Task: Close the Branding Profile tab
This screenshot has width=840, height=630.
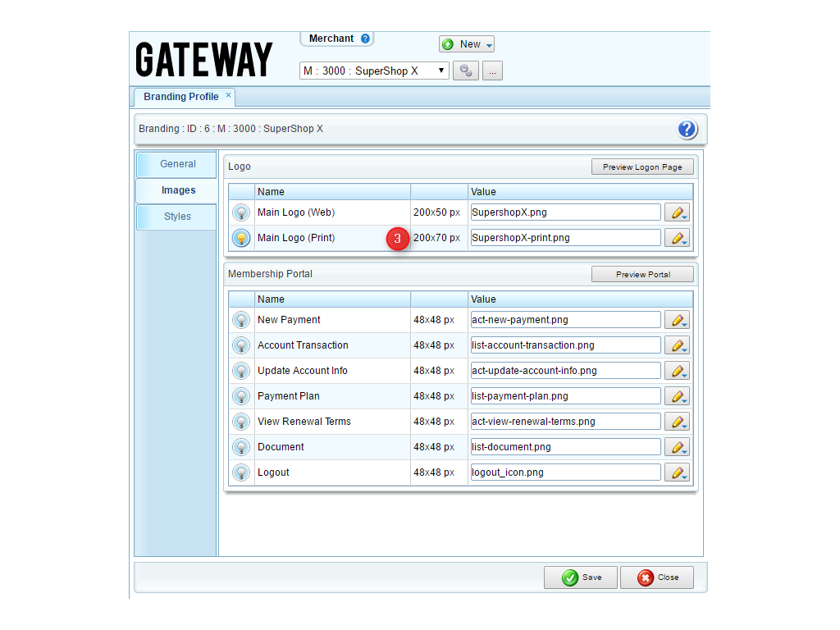Action: click(x=229, y=95)
